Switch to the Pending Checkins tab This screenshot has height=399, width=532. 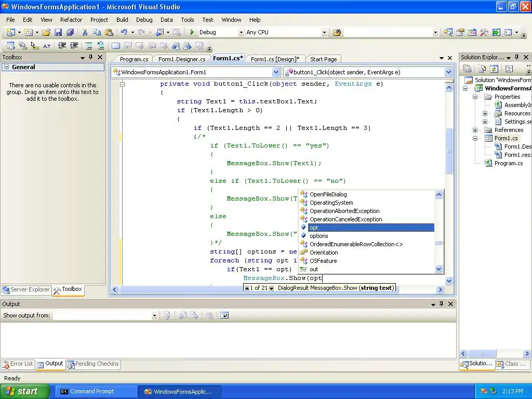click(x=93, y=364)
